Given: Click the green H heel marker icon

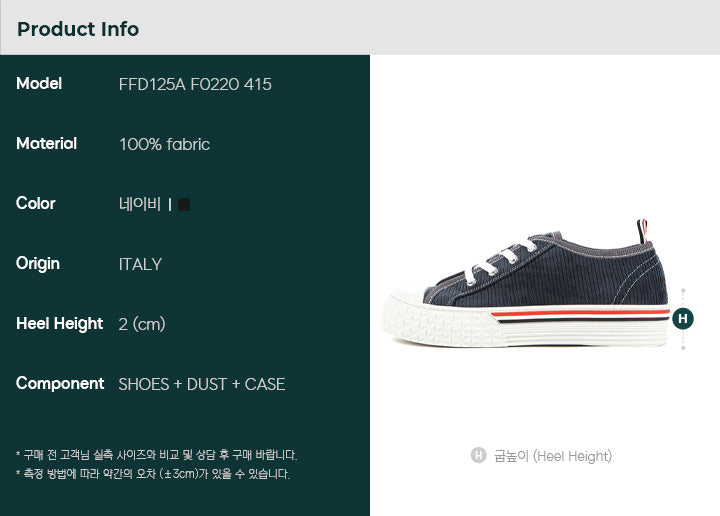Looking at the screenshot, I should (x=683, y=319).
